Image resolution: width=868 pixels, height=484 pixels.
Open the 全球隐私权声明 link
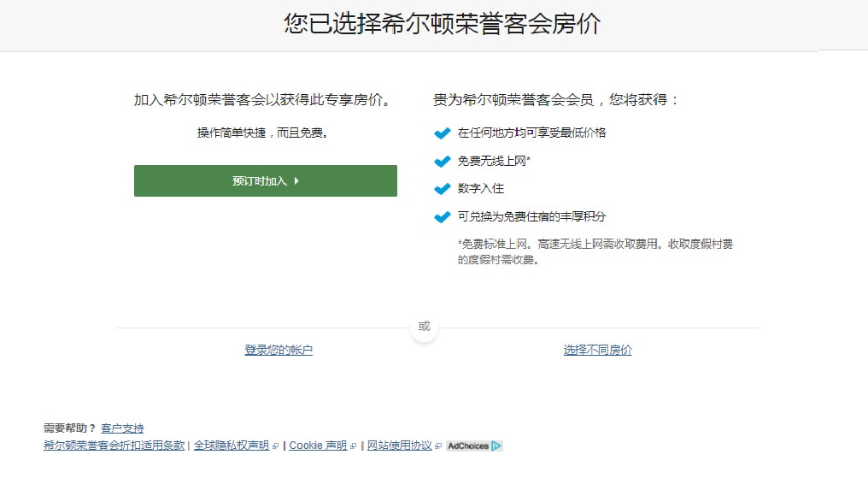[x=232, y=446]
